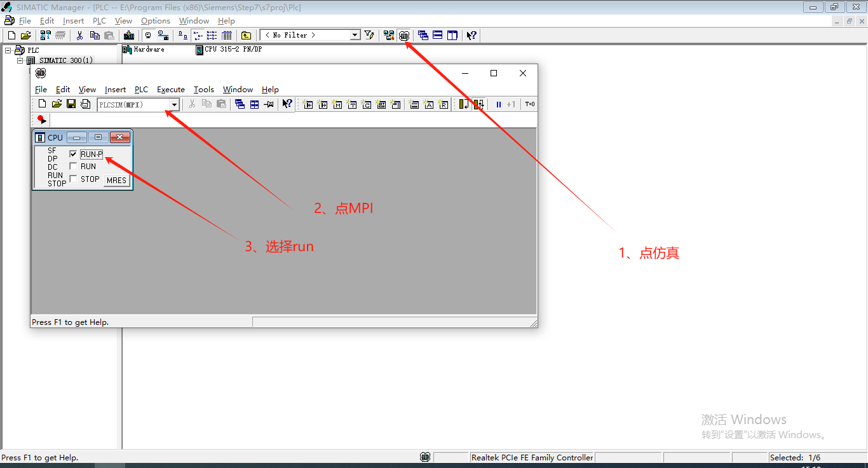Click Realtek PCIe FE Family Controller status text
The image size is (868, 468).
532,457
